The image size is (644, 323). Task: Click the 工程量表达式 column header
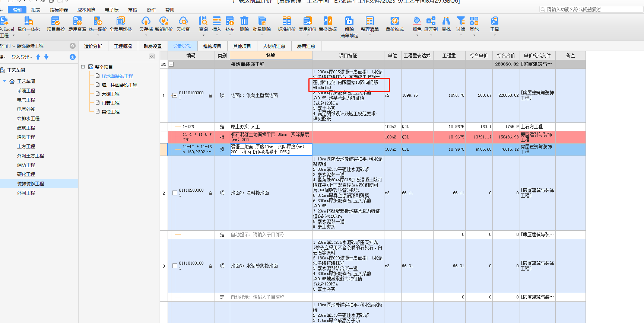tap(417, 55)
